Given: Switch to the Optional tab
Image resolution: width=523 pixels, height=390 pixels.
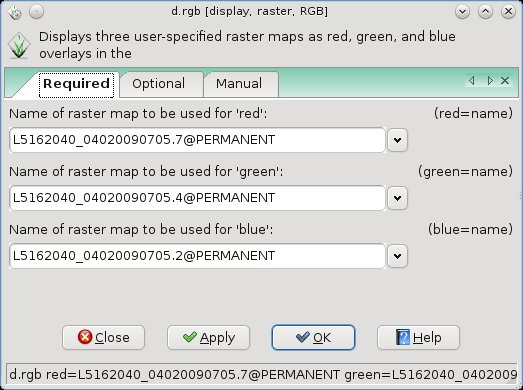Looking at the screenshot, I should tap(158, 84).
